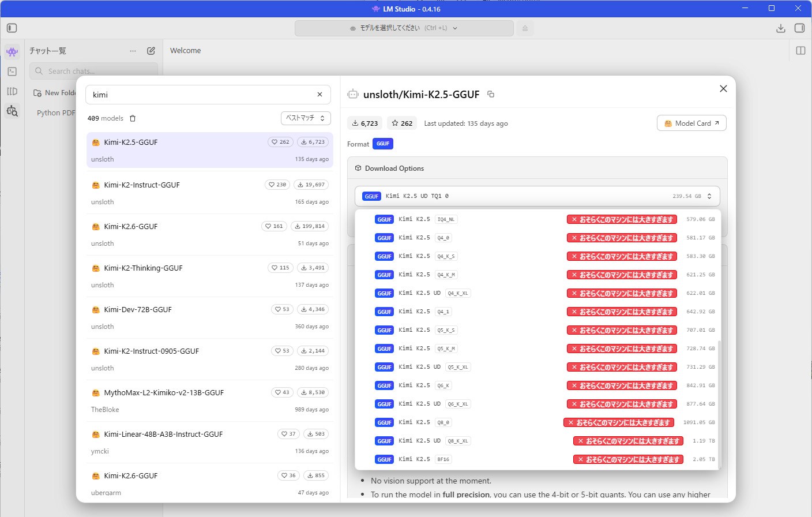Click the 262 stars badge

pos(402,123)
